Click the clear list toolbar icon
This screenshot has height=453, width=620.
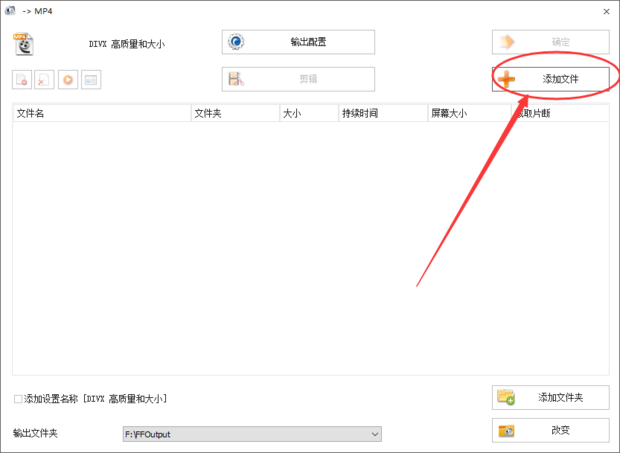pos(44,80)
